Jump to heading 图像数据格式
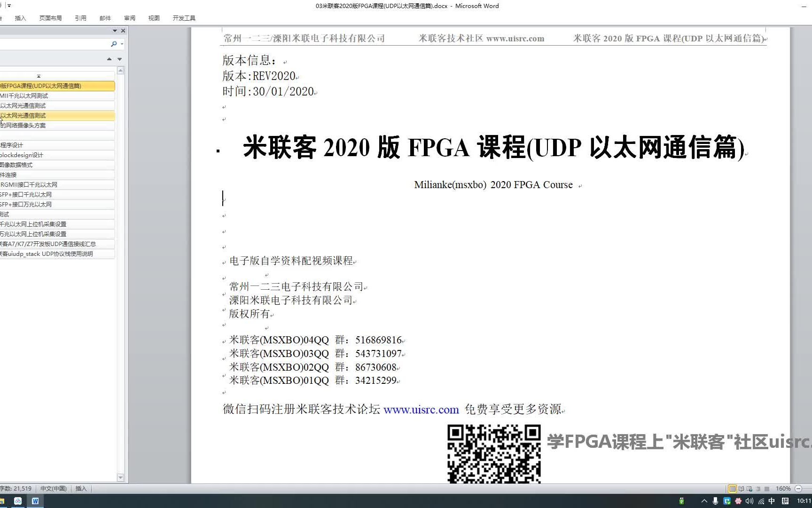Image resolution: width=812 pixels, height=508 pixels. click(x=57, y=165)
